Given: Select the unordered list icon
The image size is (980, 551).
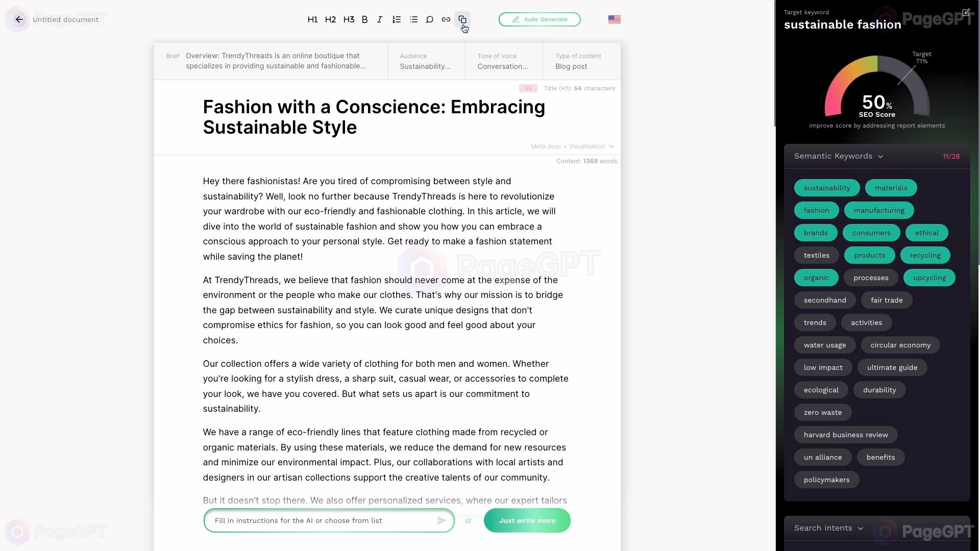Looking at the screenshot, I should click(414, 19).
